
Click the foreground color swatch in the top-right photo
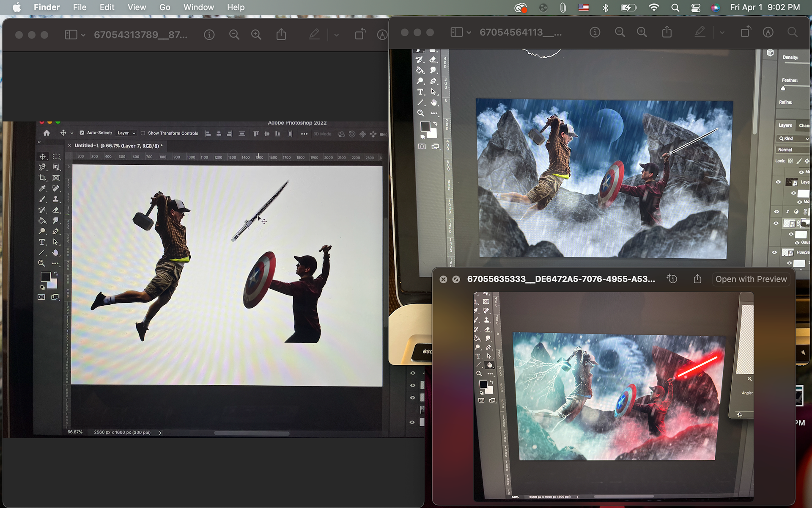click(425, 126)
